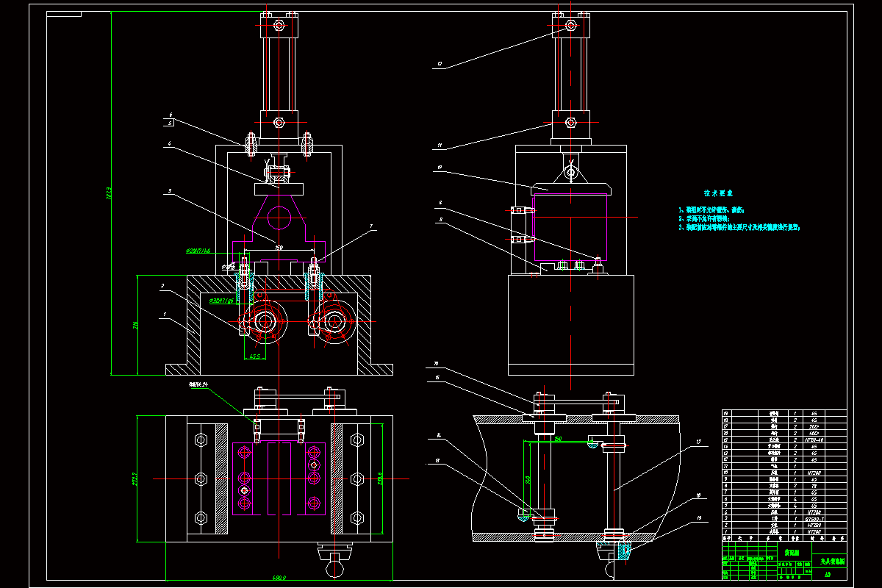Select balloon number 11 in the side view
Viewport: 882px width, 588px height.
439,146
